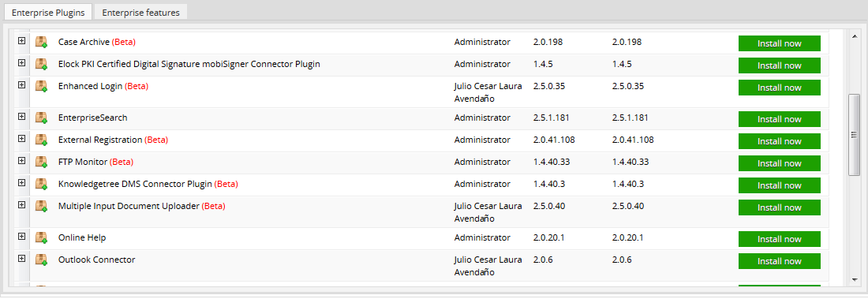
Task: Expand the Outlook Connector row details
Action: [21, 259]
